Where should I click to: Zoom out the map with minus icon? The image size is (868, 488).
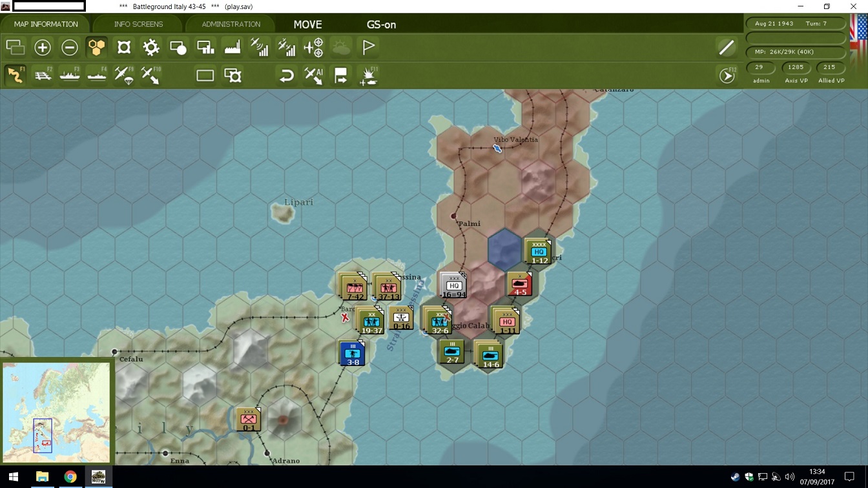pyautogui.click(x=70, y=47)
